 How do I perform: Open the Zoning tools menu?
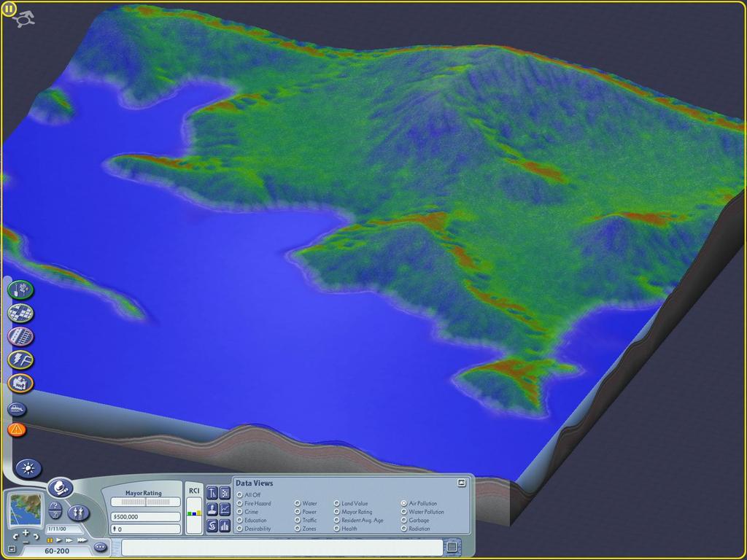tap(20, 313)
